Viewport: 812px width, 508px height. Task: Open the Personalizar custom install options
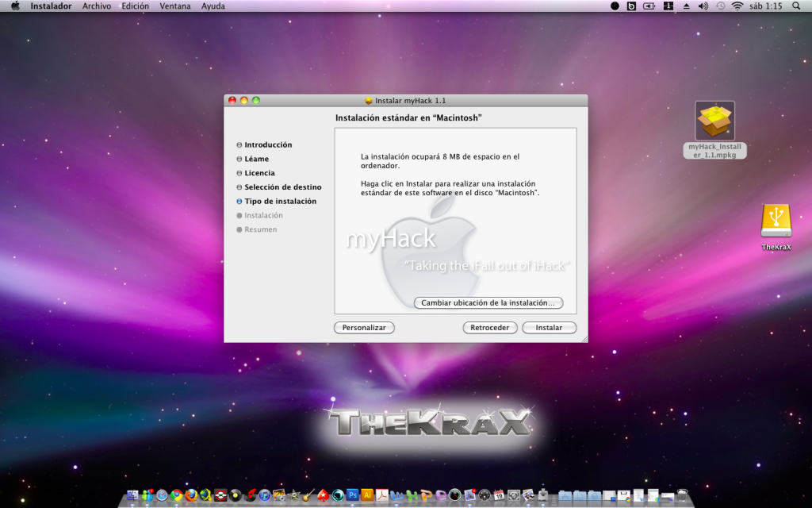(364, 328)
